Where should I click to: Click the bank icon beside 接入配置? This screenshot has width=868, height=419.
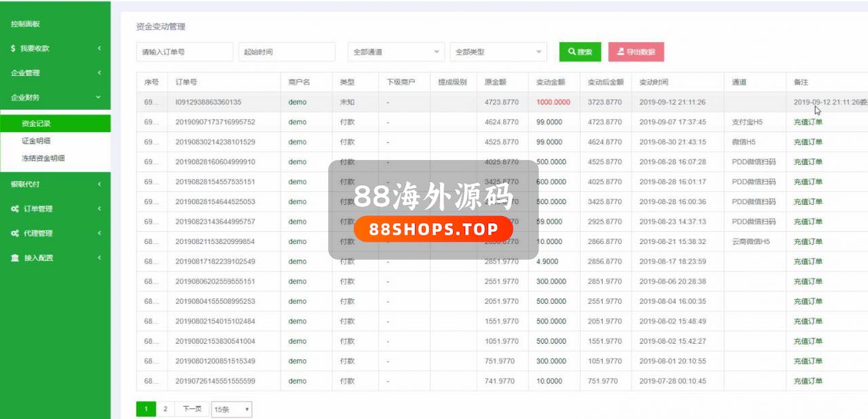coord(15,258)
